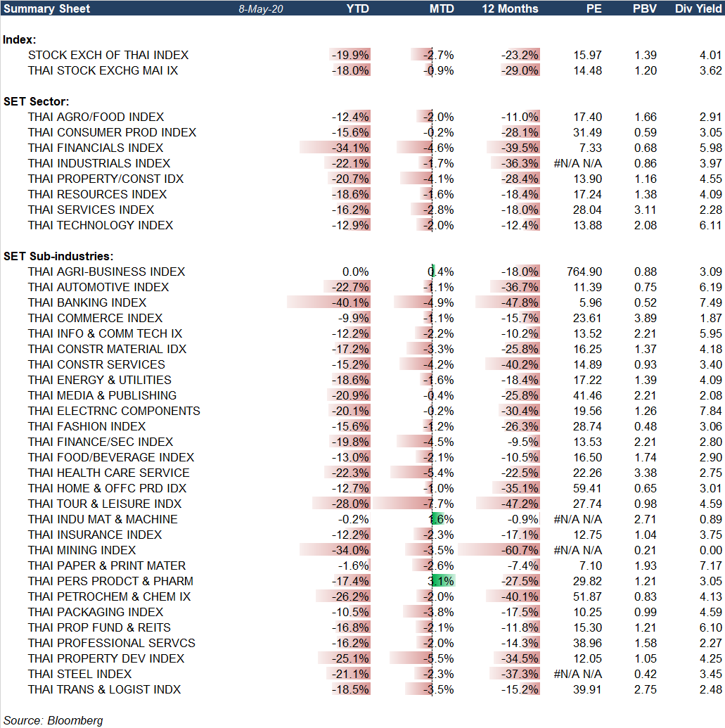Select row 'THAI INFO & COMM TECH IX'
725x728 pixels.
363,333
